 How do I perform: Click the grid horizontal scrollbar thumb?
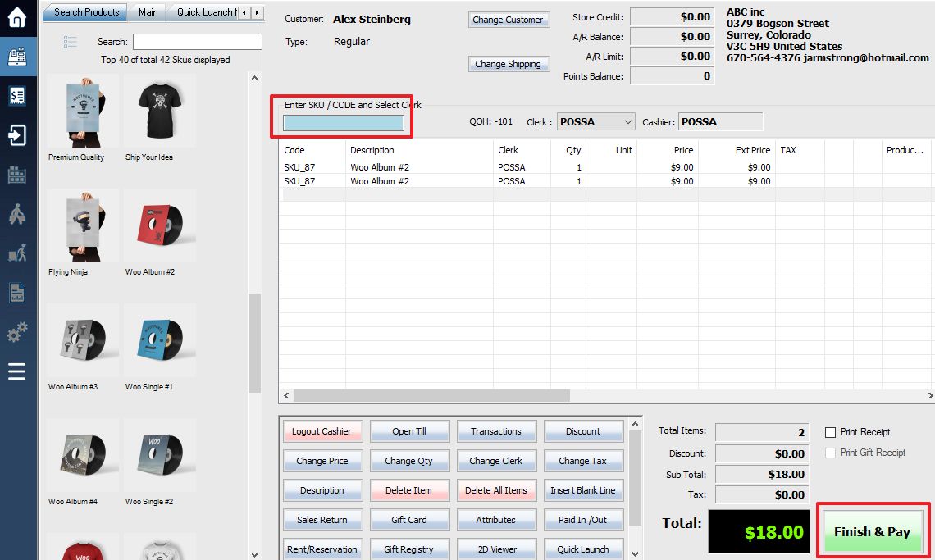pyautogui.click(x=431, y=395)
